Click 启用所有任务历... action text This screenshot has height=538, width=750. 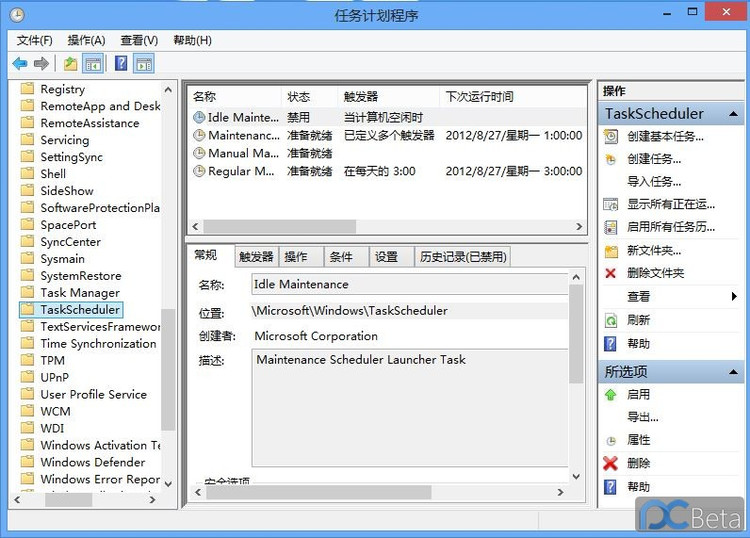671,227
